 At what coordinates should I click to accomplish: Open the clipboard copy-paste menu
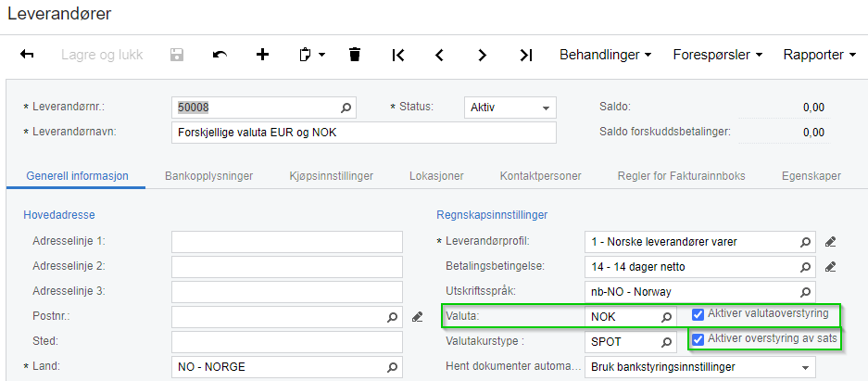[311, 55]
